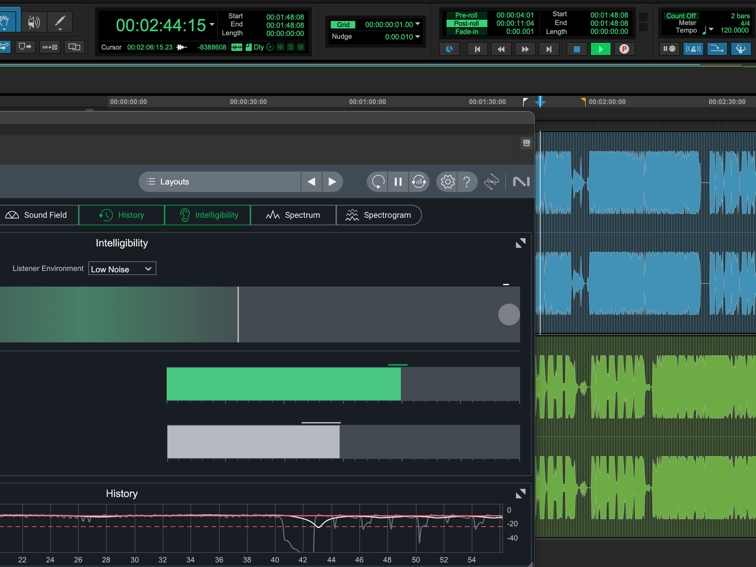Open the Grid value dropdown

coord(418,24)
